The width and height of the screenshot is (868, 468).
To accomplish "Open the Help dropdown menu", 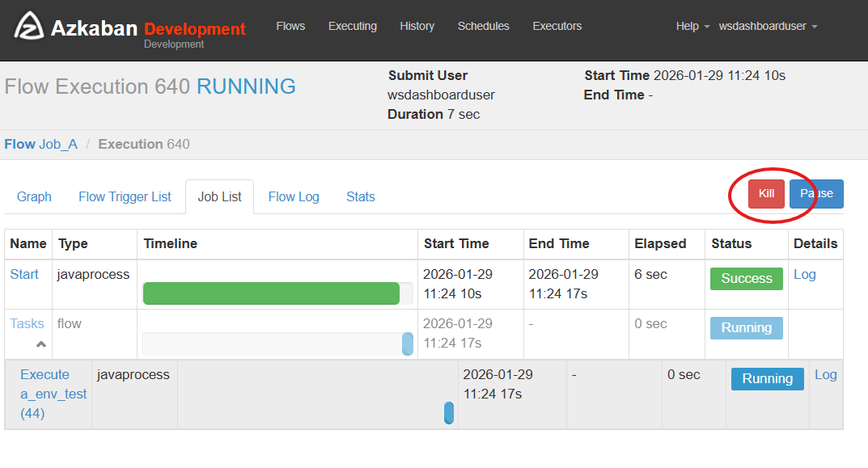I will pos(692,26).
